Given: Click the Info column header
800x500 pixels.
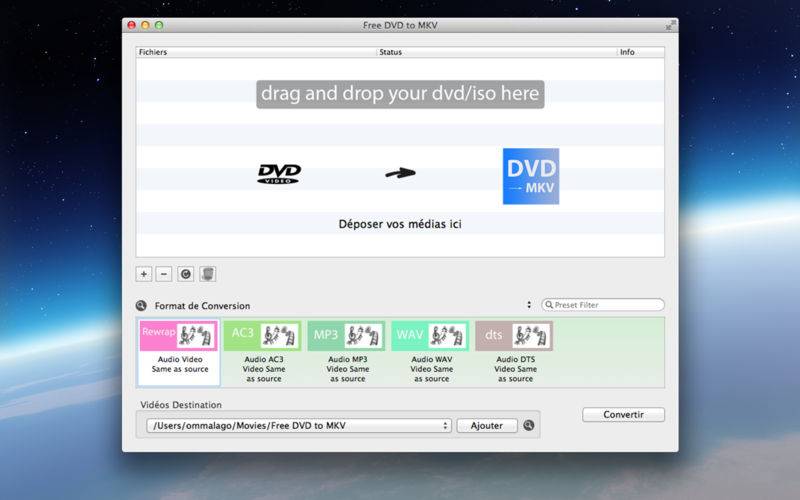Looking at the screenshot, I should (x=641, y=52).
